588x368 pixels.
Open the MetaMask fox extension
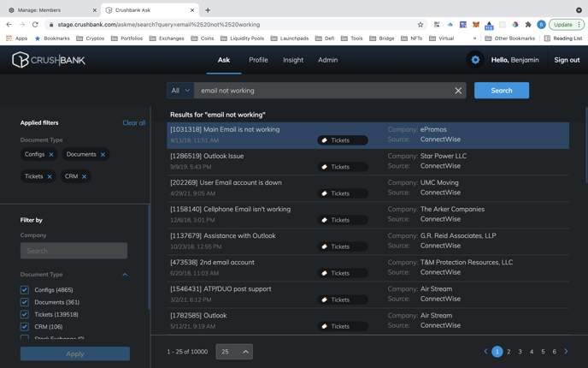tap(476, 25)
